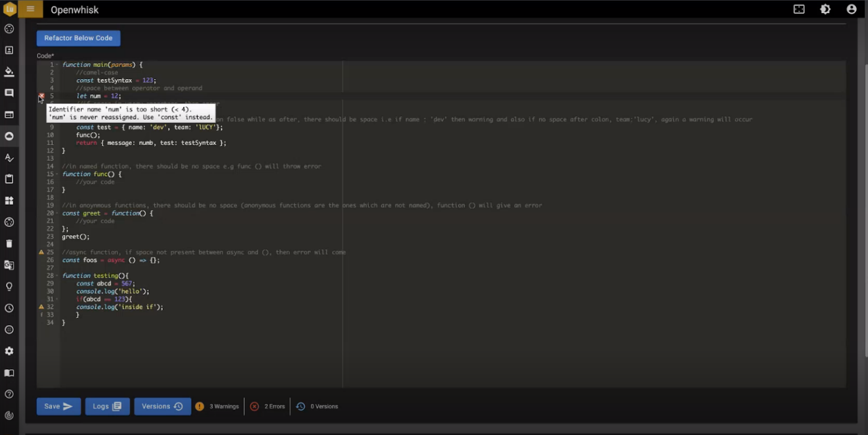Open the web window sidebar icon
Image resolution: width=868 pixels, height=435 pixels.
click(x=9, y=115)
